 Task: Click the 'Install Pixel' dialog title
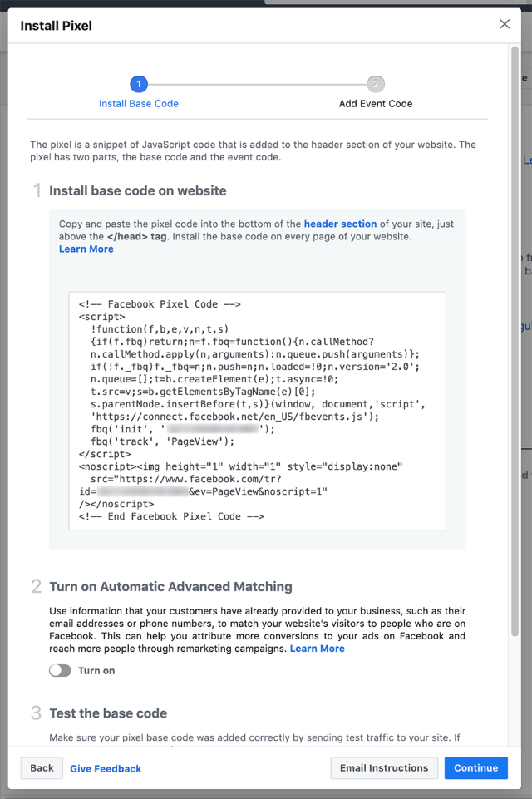[56, 26]
